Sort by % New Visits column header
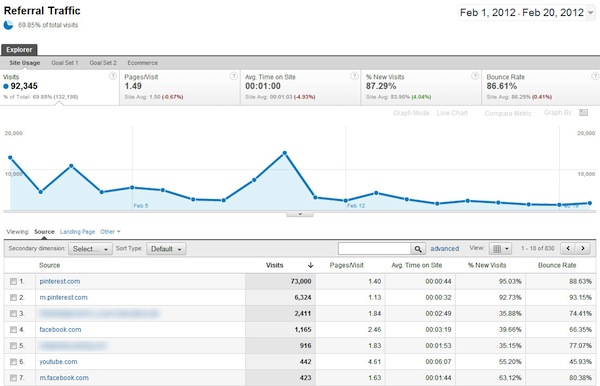The width and height of the screenshot is (600, 386). point(487,265)
